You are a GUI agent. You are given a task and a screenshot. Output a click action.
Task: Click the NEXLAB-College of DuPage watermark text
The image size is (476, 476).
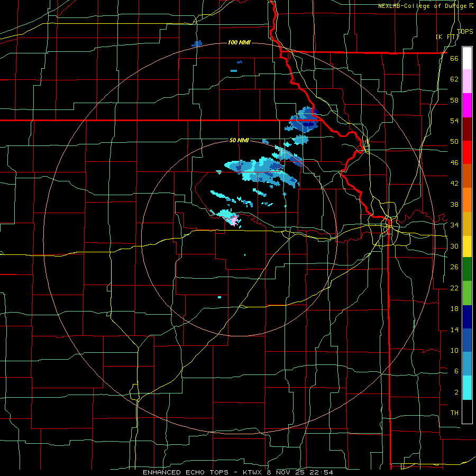[x=426, y=6]
